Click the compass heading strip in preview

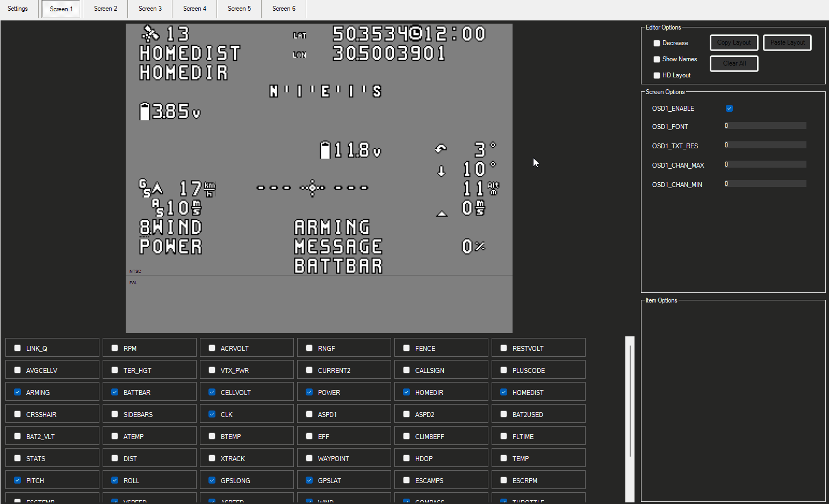[325, 91]
